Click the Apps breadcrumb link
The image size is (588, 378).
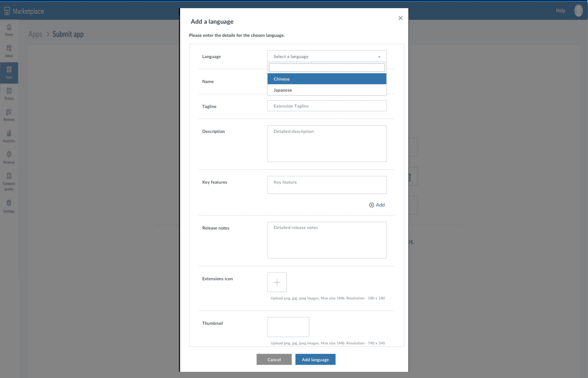tap(35, 34)
